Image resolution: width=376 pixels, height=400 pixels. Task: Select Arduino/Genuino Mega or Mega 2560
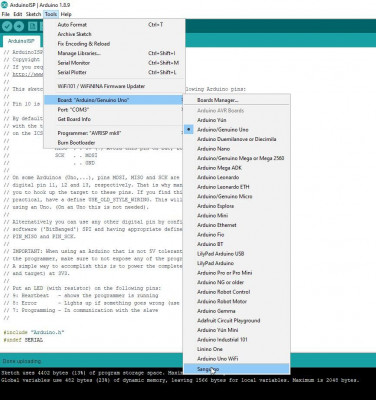point(237,158)
